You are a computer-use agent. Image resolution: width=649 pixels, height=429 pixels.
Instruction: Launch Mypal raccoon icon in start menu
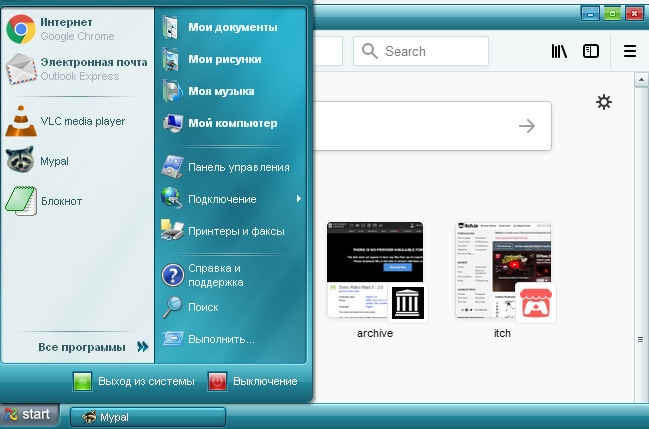20,159
